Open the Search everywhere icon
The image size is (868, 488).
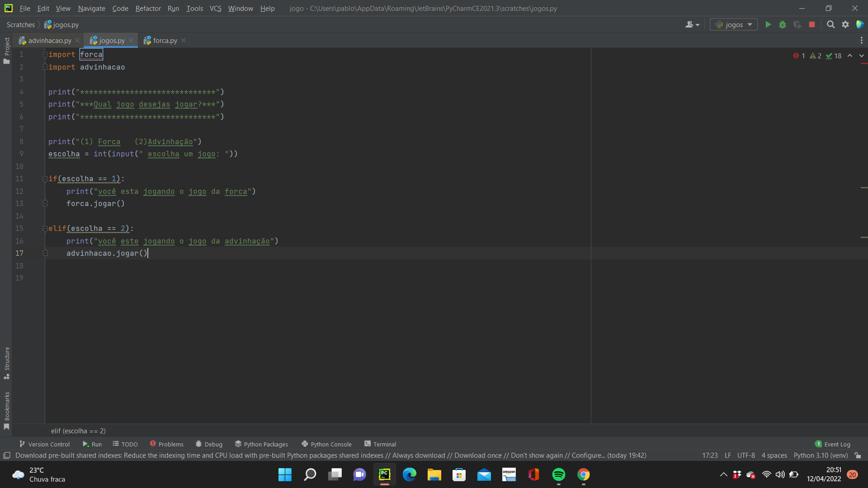coord(830,24)
